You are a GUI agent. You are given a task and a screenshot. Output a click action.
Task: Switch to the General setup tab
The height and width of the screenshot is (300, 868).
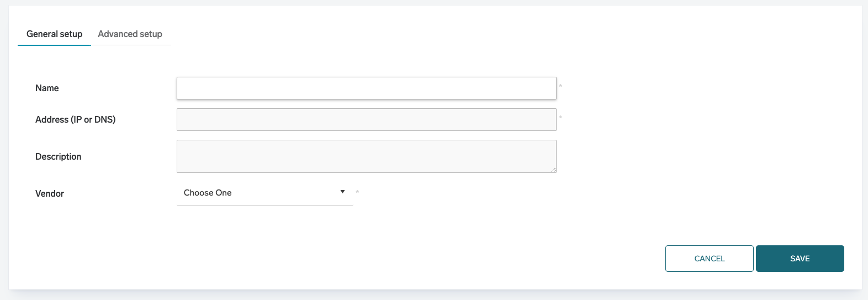[54, 34]
